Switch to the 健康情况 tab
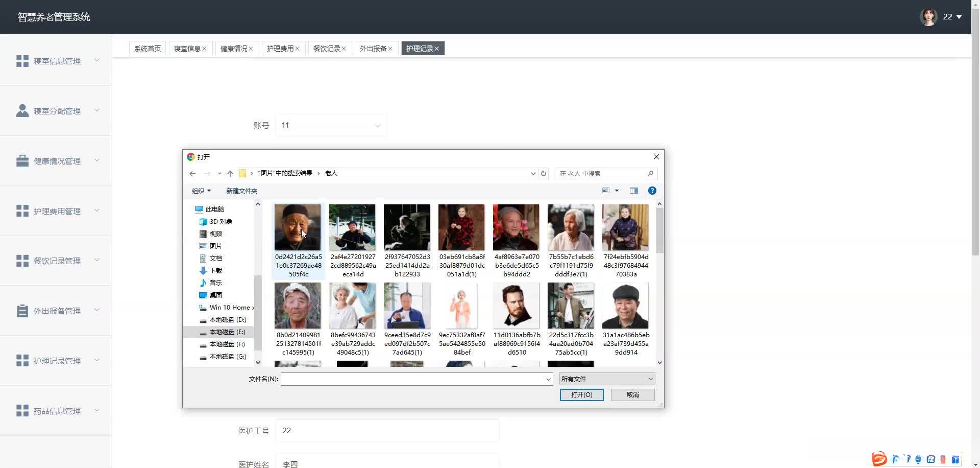The width and height of the screenshot is (980, 468). pos(234,49)
